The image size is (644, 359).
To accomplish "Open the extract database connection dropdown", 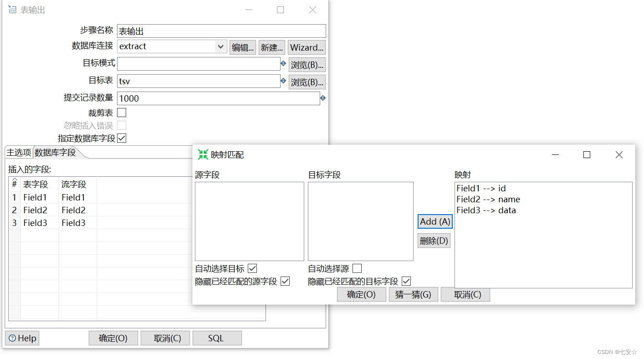I will pyautogui.click(x=220, y=46).
